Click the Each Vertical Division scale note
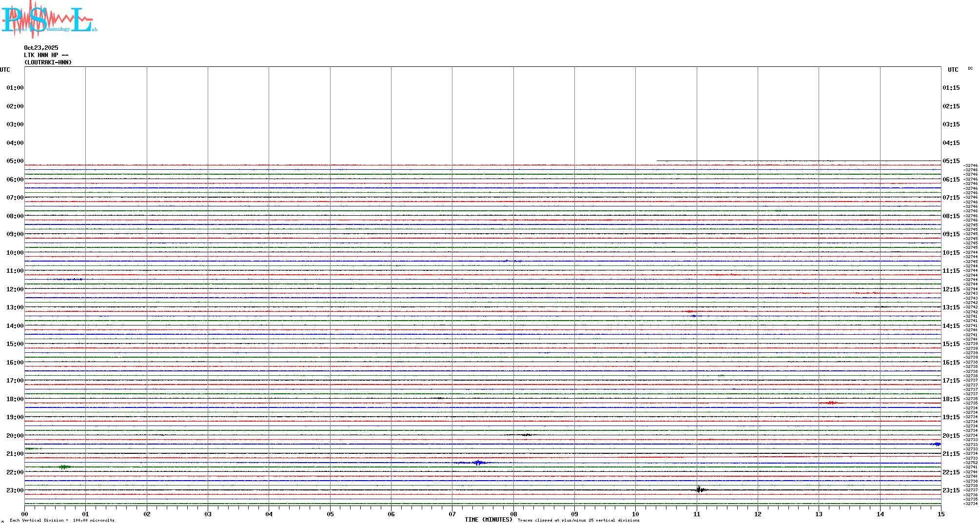Screen dimensions: 980x527 [x=62, y=520]
